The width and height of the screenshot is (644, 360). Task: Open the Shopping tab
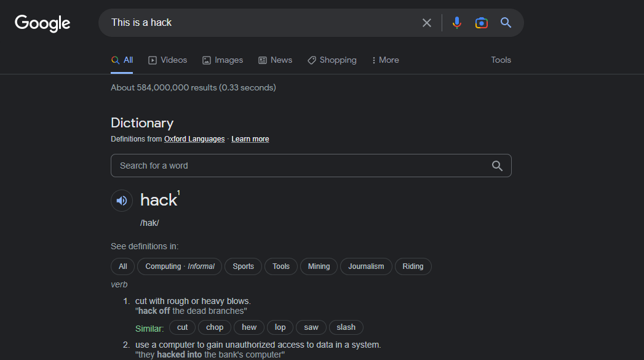(x=332, y=60)
